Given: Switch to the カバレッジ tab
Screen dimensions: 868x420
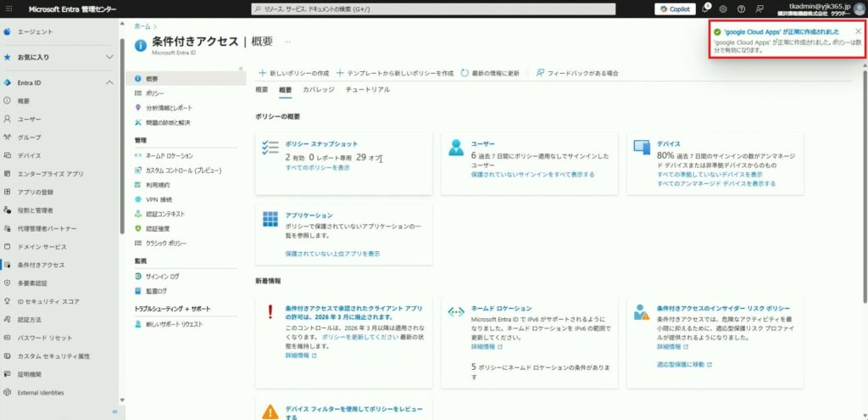Looking at the screenshot, I should tap(318, 89).
